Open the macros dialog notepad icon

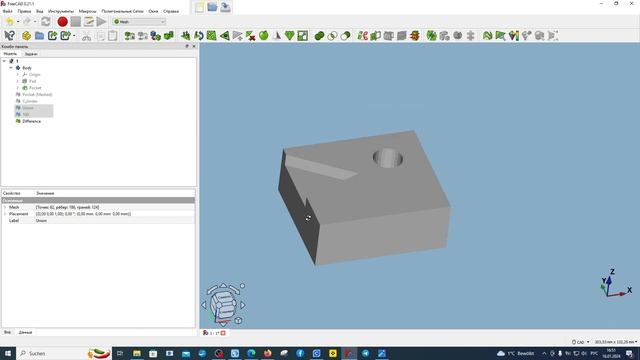(89, 22)
